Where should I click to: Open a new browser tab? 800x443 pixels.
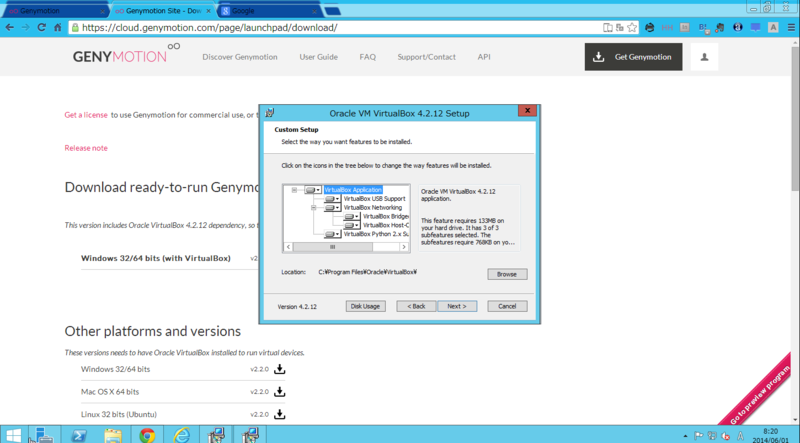333,11
